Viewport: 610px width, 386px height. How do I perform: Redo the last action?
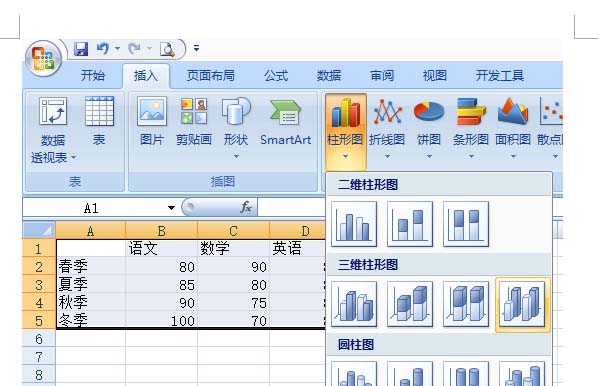[x=135, y=49]
